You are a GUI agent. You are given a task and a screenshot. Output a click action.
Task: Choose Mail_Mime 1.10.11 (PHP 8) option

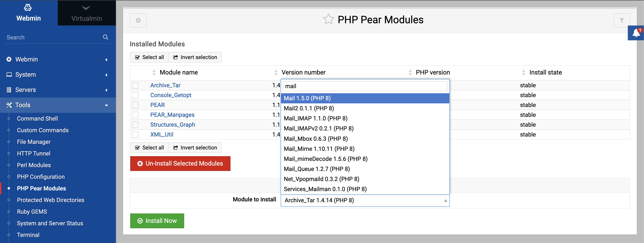(x=365, y=149)
